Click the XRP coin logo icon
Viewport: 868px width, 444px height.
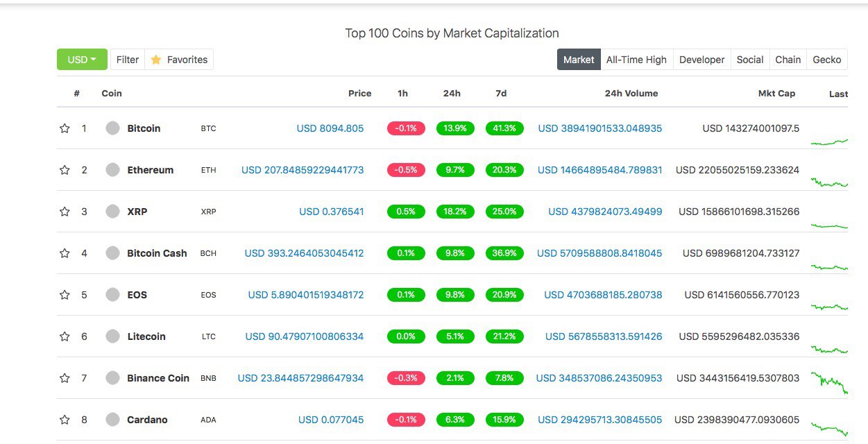112,212
